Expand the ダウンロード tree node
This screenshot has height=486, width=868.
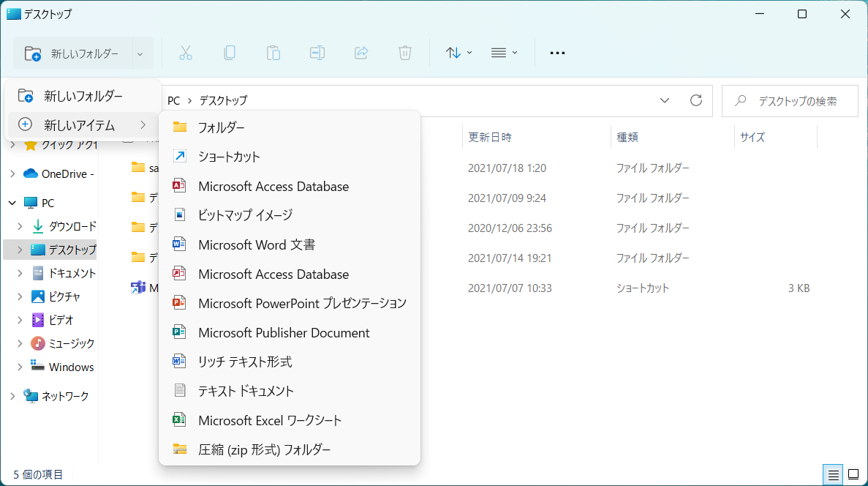point(20,226)
